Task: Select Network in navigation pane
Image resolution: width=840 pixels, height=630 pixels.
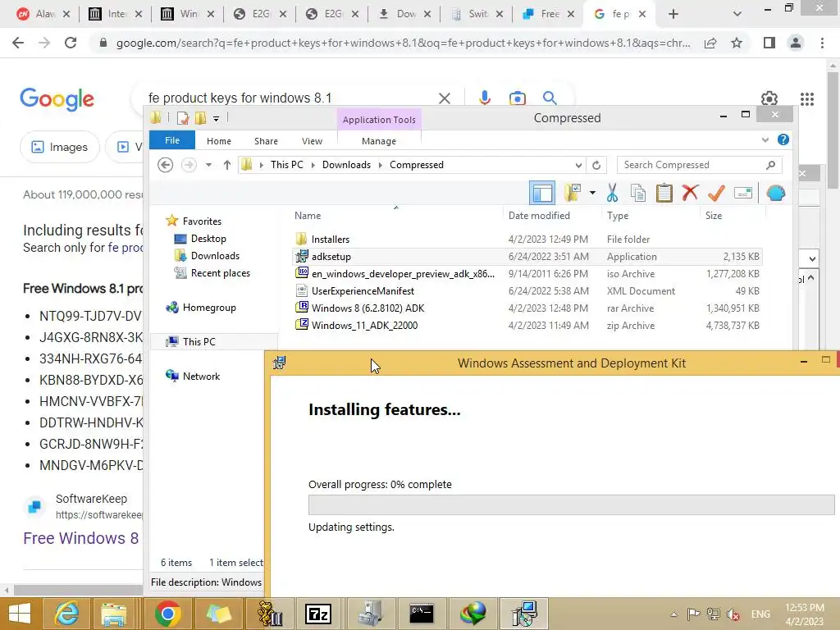Action: [200, 376]
